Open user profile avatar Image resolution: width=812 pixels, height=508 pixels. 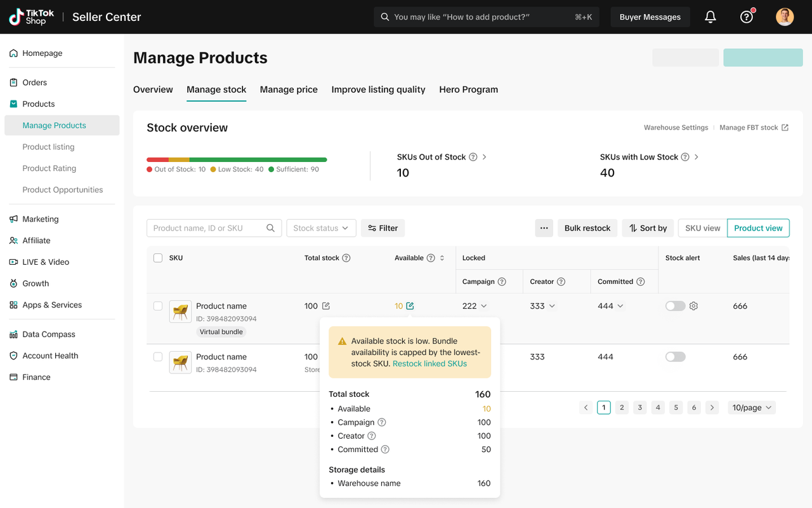pos(785,17)
